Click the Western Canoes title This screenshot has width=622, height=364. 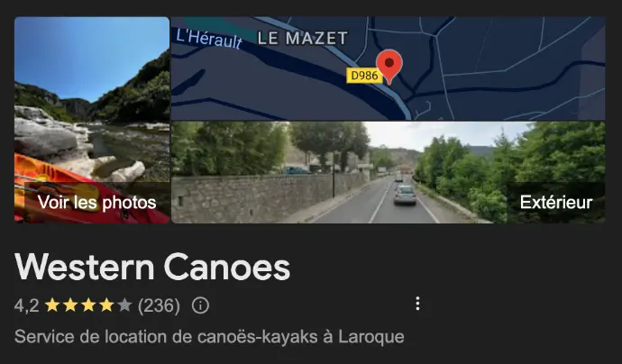click(x=152, y=267)
